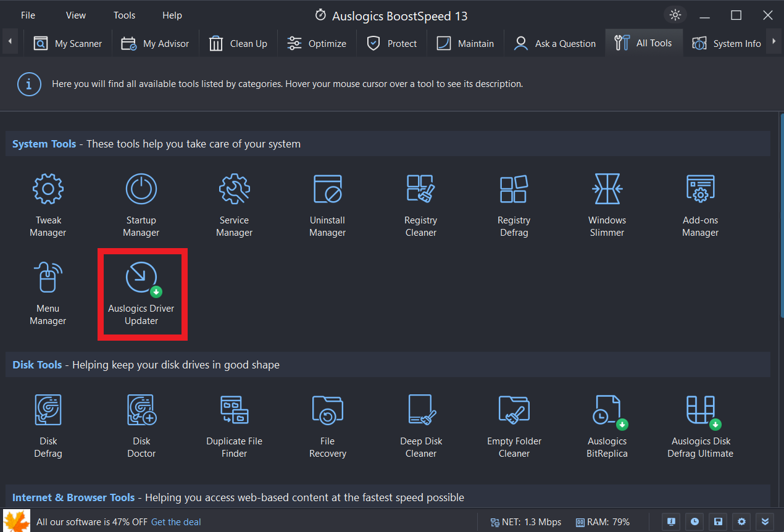The width and height of the screenshot is (784, 532).
Task: Launch the Add-ons Manager
Action: point(701,206)
